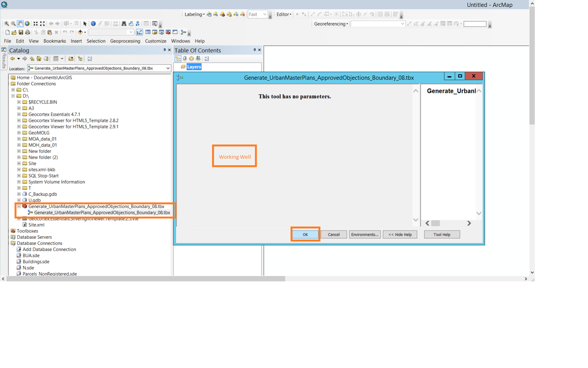This screenshot has width=588, height=368.
Task: List layers by drawing order
Action: [x=178, y=59]
